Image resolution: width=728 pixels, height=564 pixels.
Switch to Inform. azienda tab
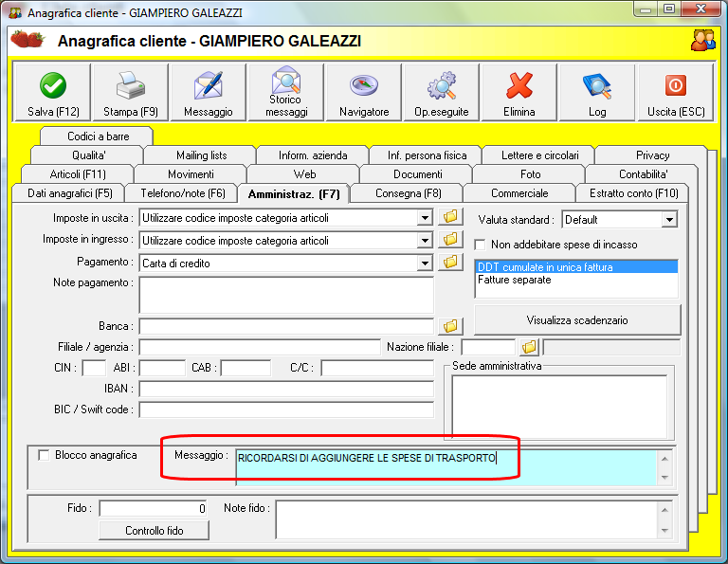313,155
